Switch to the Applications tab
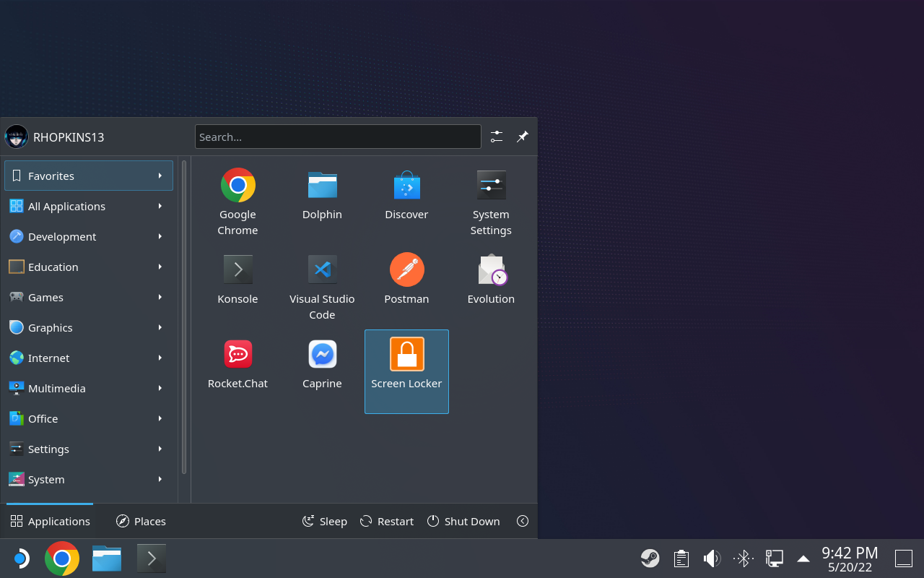Screen dimensions: 924x578 pos(50,521)
